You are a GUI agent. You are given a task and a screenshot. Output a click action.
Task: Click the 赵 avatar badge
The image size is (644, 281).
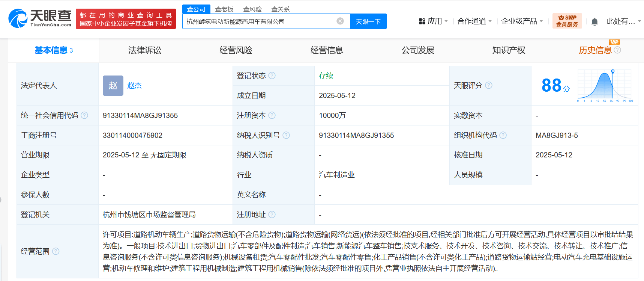[x=113, y=85]
